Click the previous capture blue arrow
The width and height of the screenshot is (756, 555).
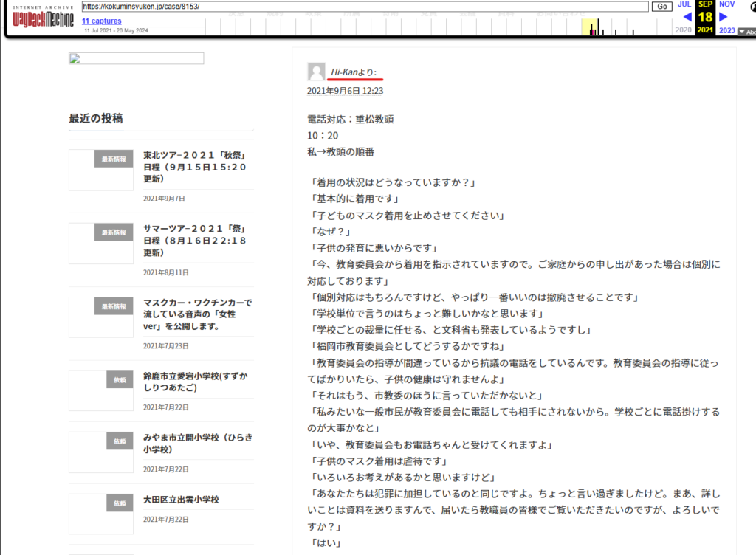click(687, 17)
